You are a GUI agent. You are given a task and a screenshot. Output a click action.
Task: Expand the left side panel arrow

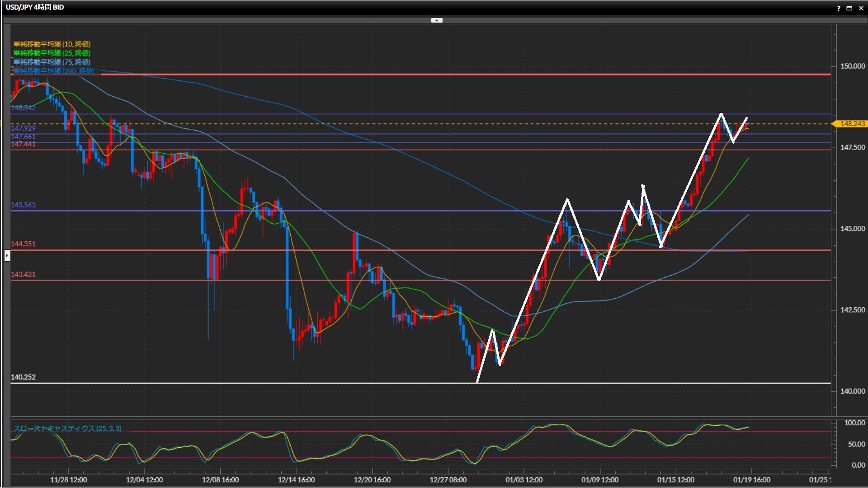7,256
